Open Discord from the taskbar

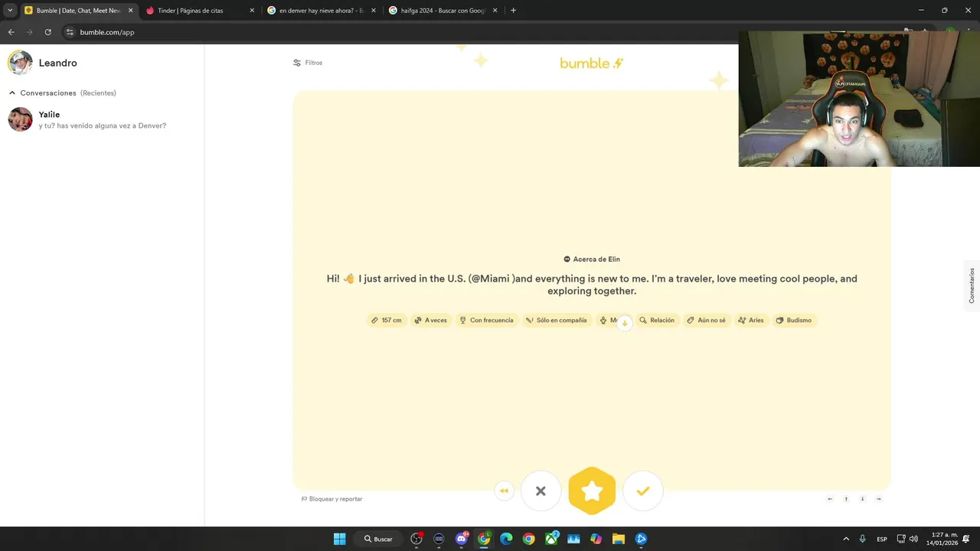(x=462, y=539)
